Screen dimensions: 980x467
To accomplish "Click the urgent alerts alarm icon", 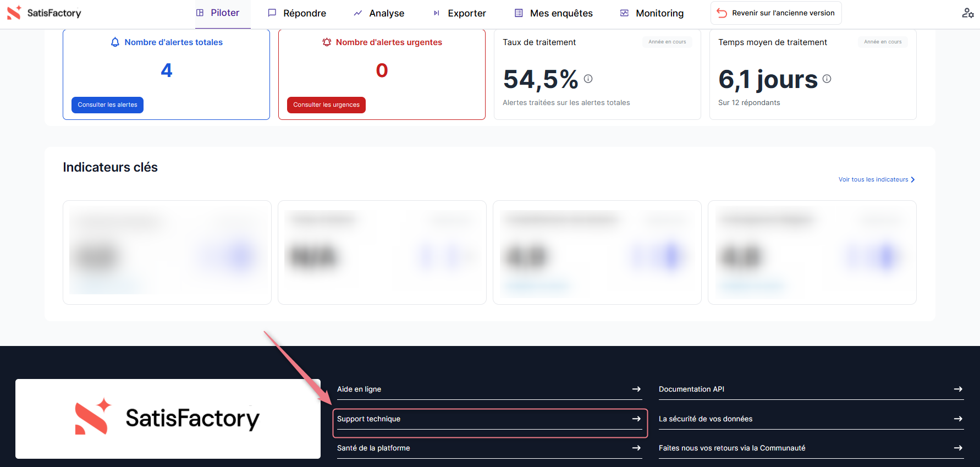I will [x=327, y=42].
